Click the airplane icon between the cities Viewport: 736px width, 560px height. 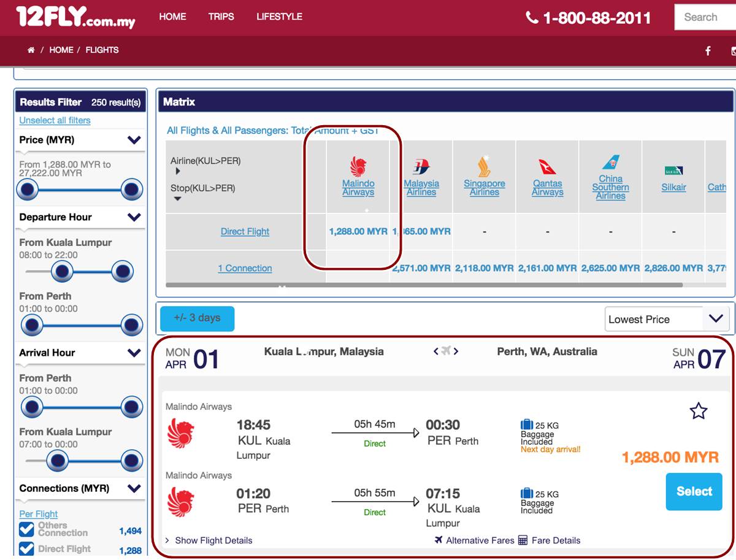pyautogui.click(x=446, y=351)
